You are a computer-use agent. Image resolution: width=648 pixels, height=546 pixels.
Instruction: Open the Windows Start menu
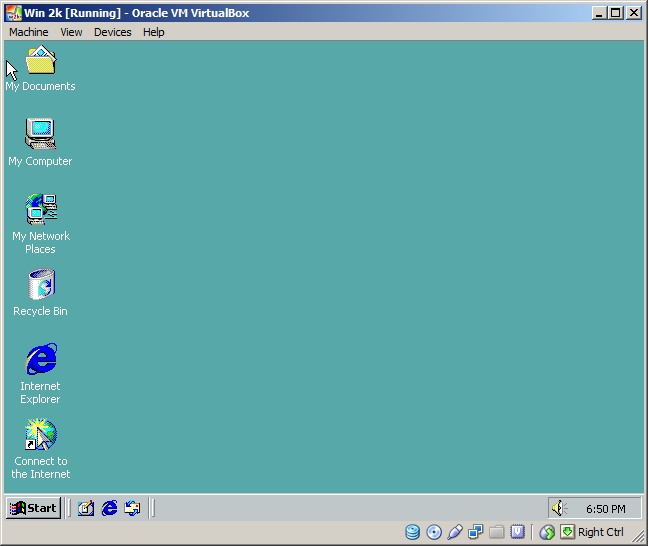point(33,508)
